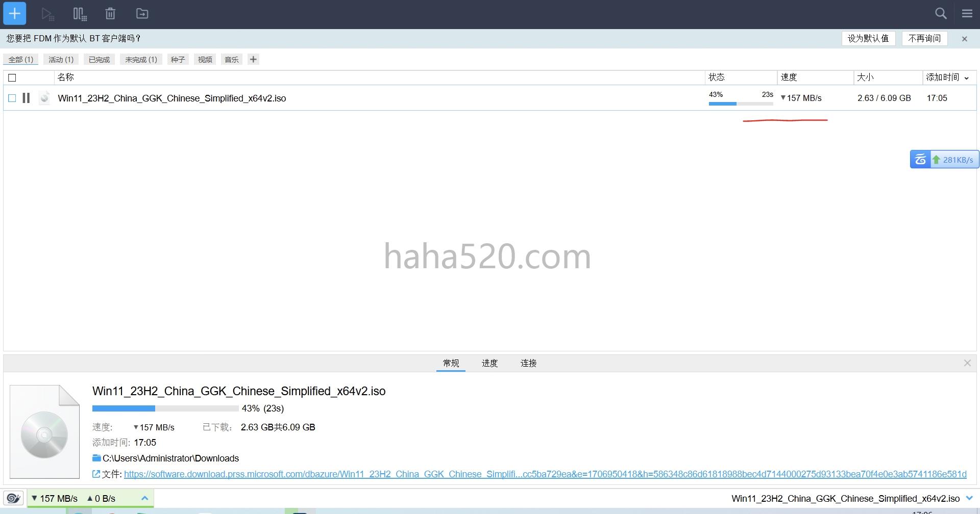980x514 pixels.
Task: Collapse details with bottom-right chevron
Action: 970,498
